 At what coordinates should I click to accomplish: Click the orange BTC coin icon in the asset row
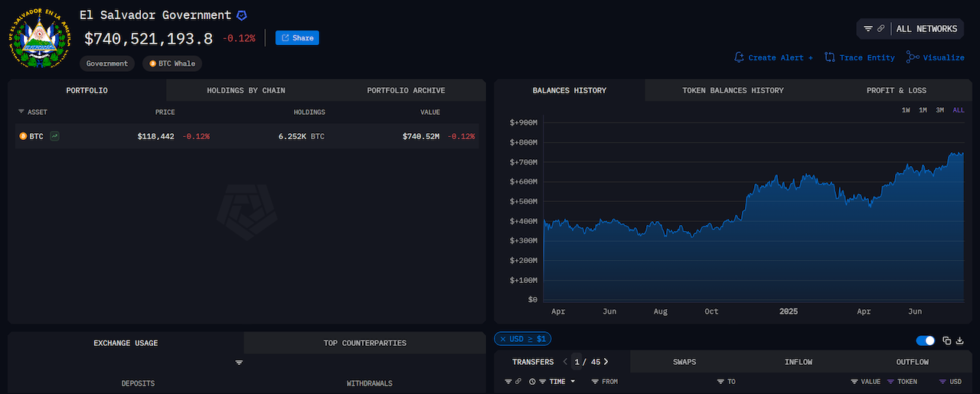point(23,136)
